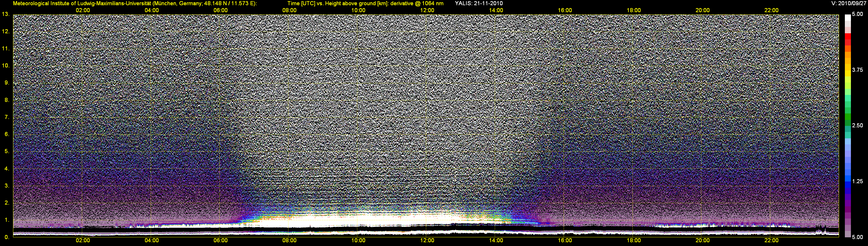Click the 3.75 color scale value

click(x=858, y=70)
